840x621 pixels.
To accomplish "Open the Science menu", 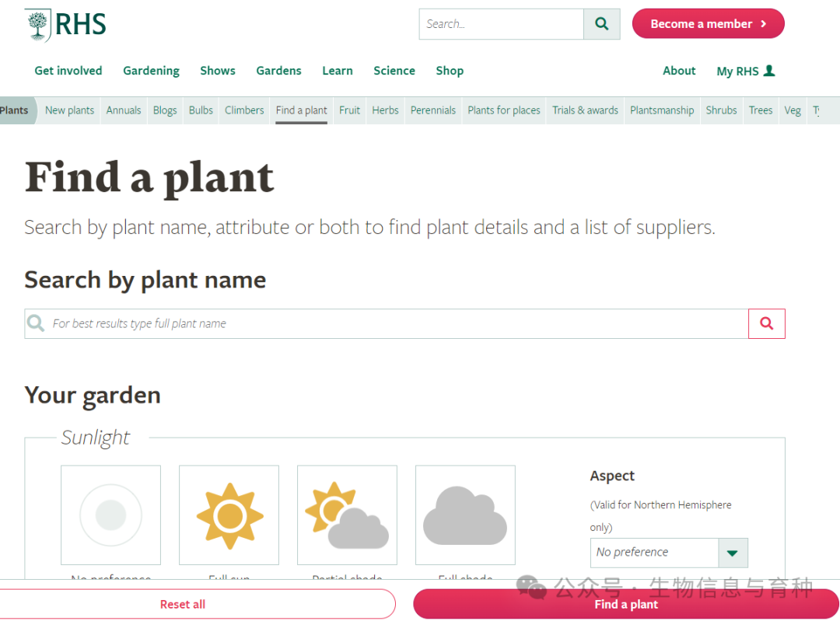I will [x=394, y=71].
